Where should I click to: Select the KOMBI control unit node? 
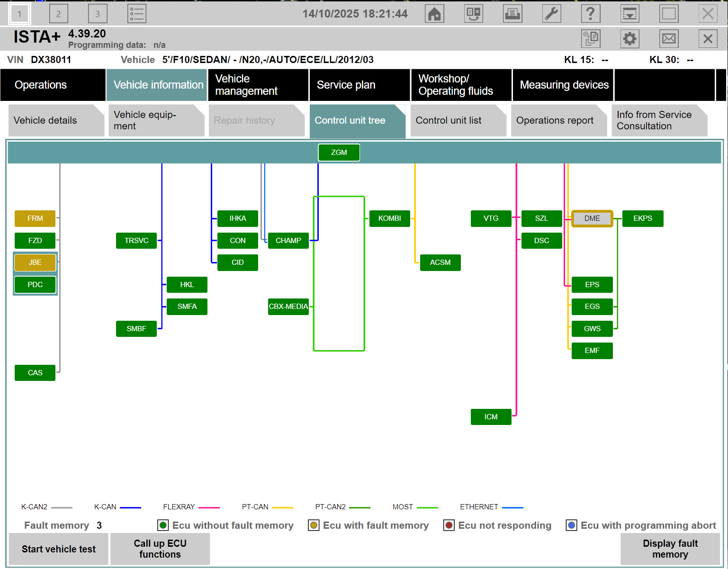(x=390, y=218)
